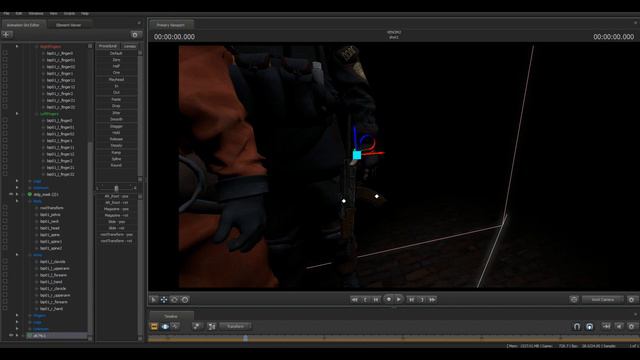The image size is (640, 360).
Task: Click the timeline playhead marker
Action: (x=245, y=338)
